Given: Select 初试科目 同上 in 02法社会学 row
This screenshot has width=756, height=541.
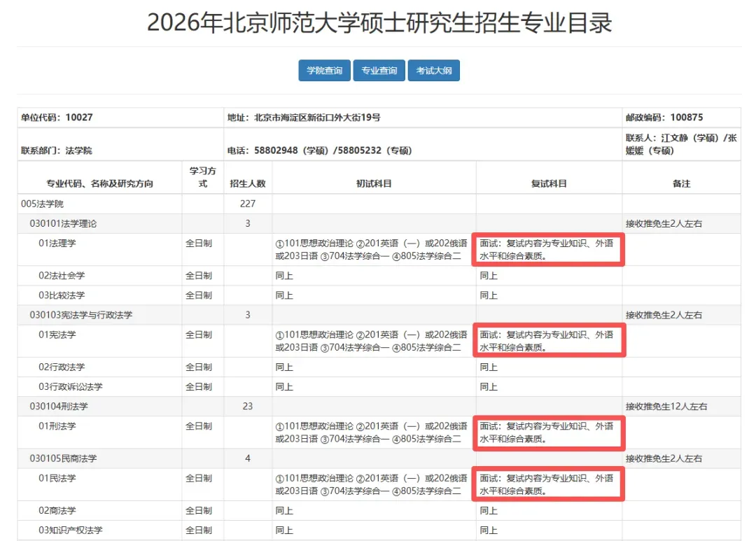Looking at the screenshot, I should click(284, 275).
